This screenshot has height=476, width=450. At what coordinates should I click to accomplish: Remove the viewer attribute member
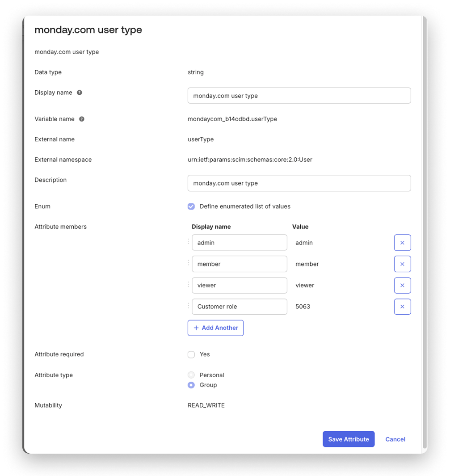pos(402,285)
